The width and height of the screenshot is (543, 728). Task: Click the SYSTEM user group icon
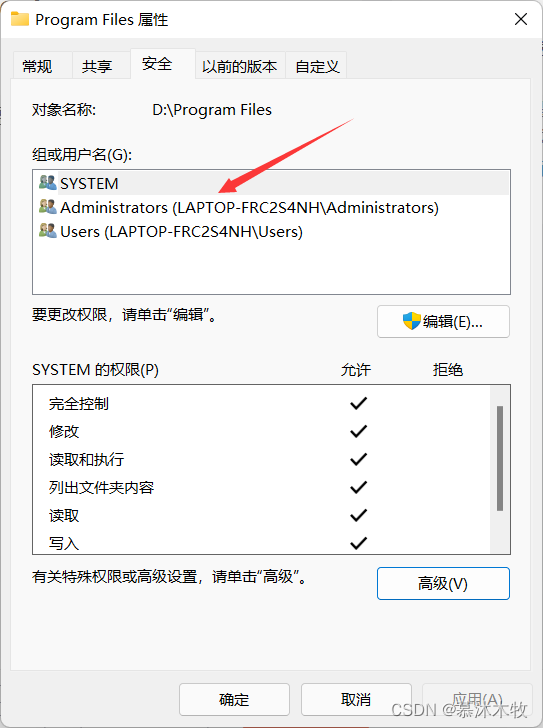(x=48, y=182)
